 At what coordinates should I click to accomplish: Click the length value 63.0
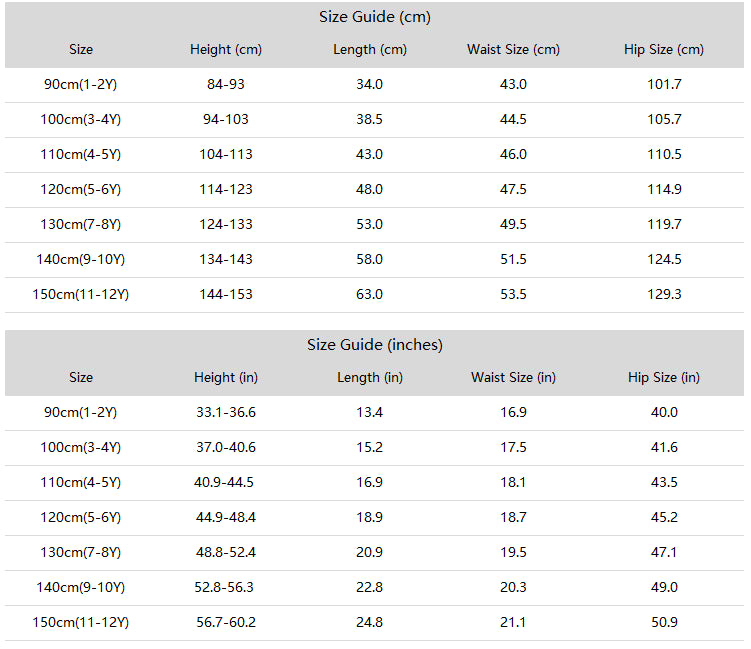[x=369, y=294]
